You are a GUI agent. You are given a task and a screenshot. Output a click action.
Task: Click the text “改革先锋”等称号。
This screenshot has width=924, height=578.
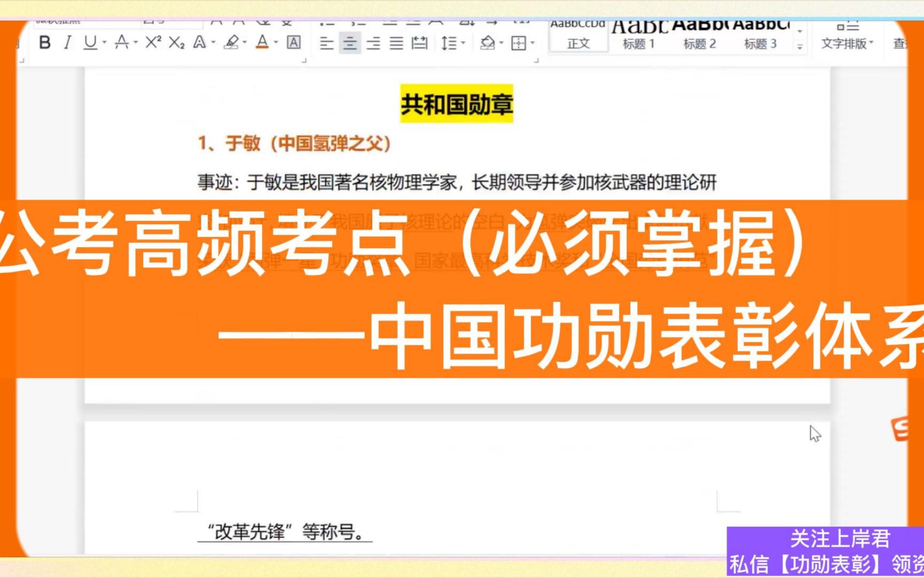pyautogui.click(x=285, y=532)
